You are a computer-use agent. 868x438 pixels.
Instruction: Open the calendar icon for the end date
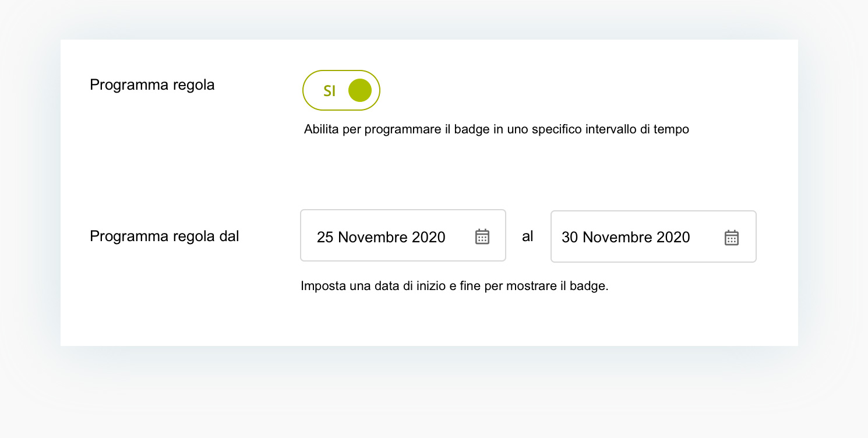(732, 238)
